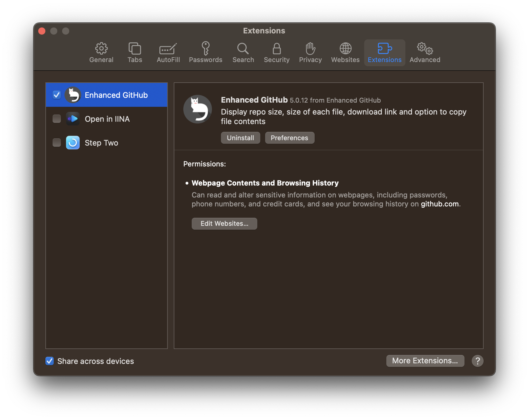Toggle Share across devices checkbox
The height and width of the screenshot is (420, 529).
[50, 361]
